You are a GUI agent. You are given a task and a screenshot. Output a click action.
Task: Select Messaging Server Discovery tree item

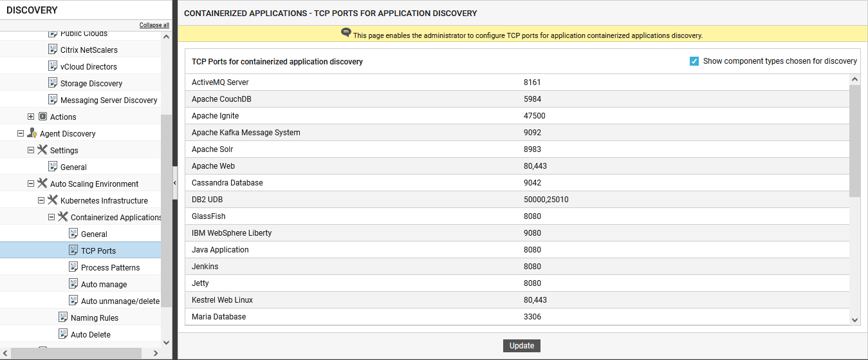click(109, 100)
